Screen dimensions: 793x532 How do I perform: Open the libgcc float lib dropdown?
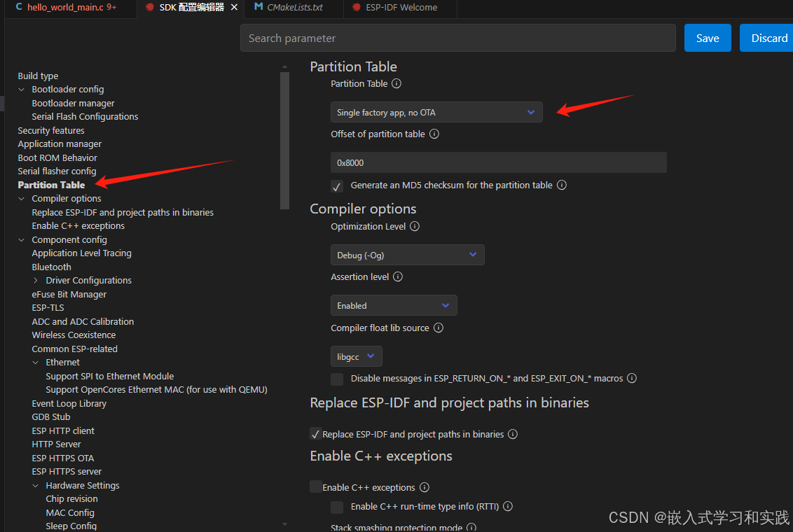[357, 356]
